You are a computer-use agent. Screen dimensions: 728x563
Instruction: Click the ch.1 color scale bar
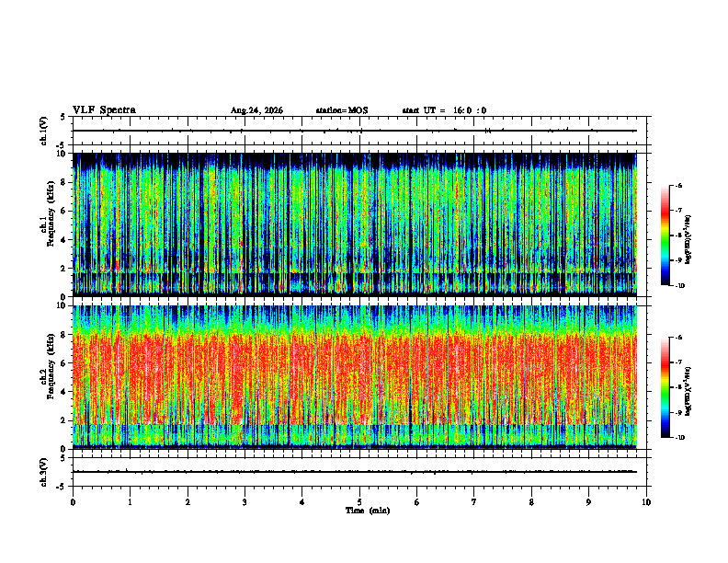pos(665,236)
